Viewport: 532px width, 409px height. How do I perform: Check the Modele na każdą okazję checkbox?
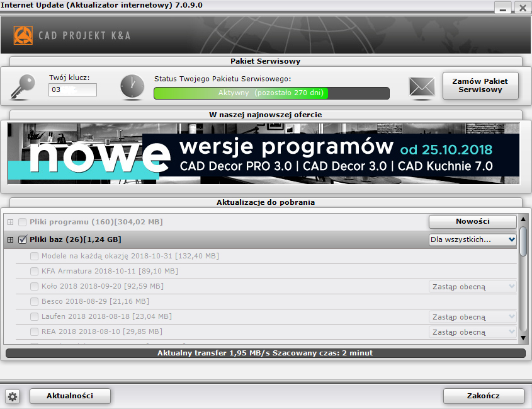coord(34,256)
